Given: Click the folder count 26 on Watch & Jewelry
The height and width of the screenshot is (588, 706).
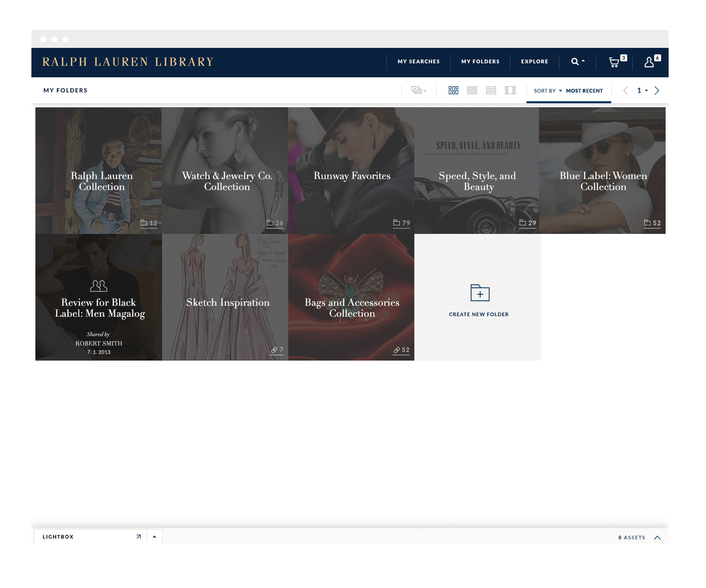Looking at the screenshot, I should click(x=275, y=223).
